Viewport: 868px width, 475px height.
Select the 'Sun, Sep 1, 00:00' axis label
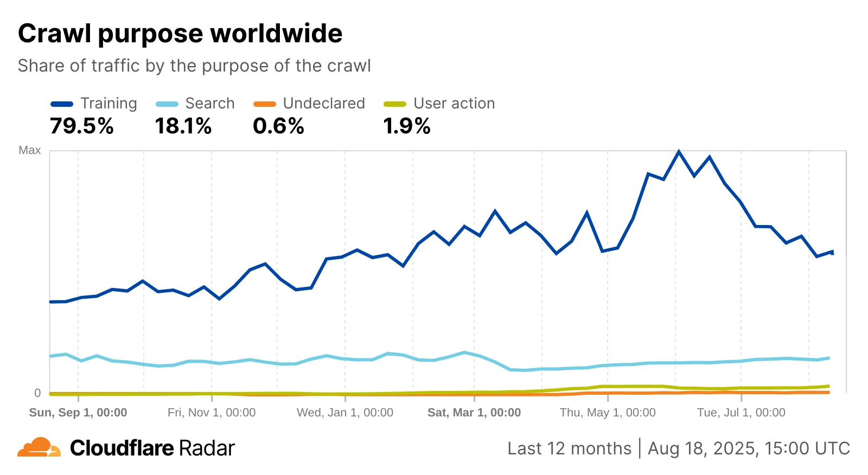pos(78,413)
